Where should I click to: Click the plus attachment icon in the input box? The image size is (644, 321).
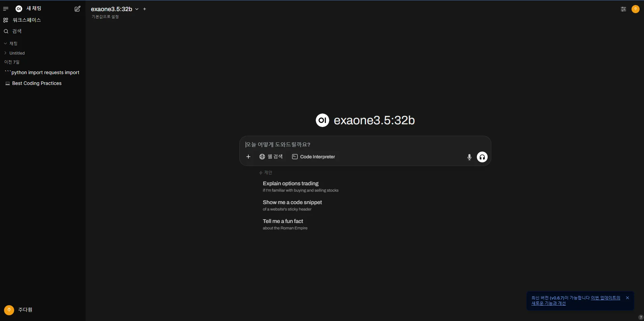(x=248, y=157)
